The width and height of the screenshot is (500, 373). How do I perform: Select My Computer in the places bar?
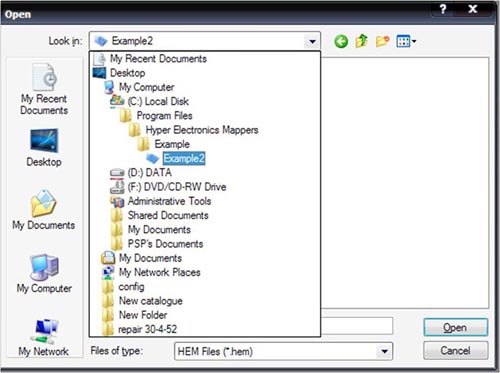(x=44, y=273)
